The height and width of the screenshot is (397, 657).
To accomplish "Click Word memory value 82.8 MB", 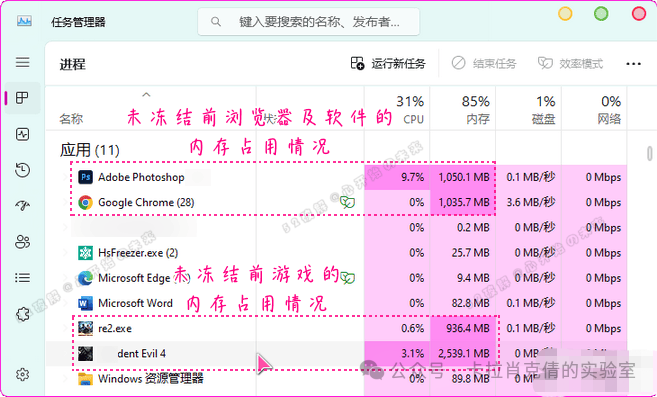I will [x=470, y=303].
